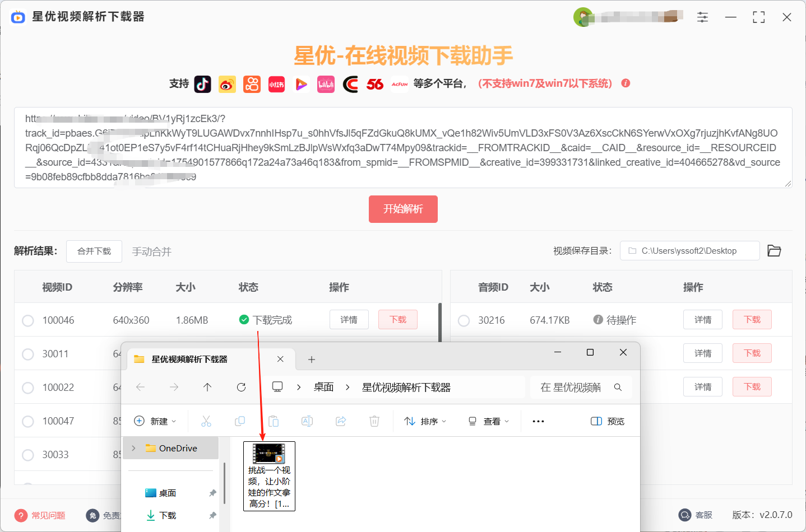Open the 客服 customer service link

[696, 515]
